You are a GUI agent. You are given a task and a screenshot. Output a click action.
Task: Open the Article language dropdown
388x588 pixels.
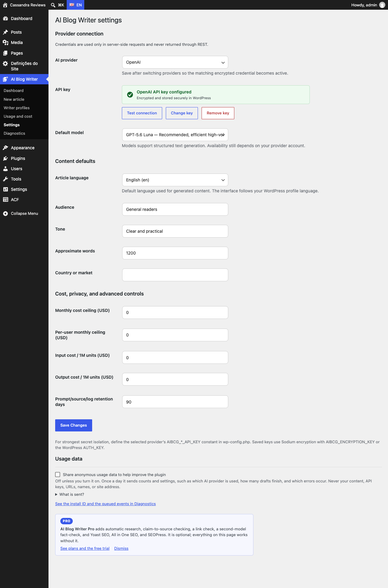pos(175,180)
